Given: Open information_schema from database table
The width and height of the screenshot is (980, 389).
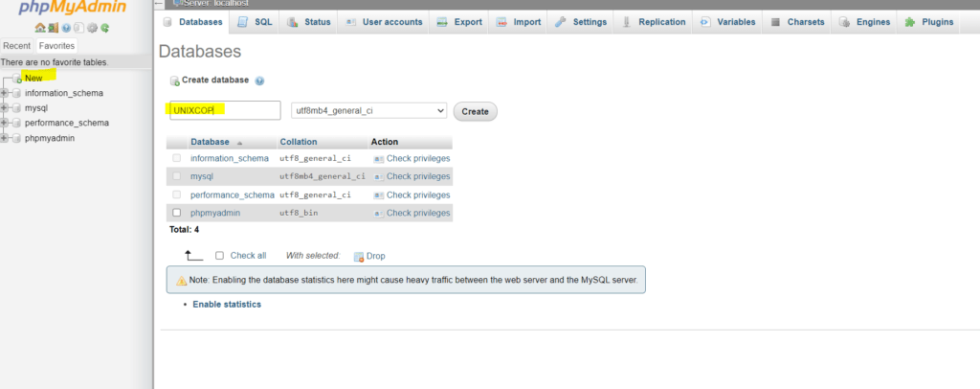Looking at the screenshot, I should [230, 159].
